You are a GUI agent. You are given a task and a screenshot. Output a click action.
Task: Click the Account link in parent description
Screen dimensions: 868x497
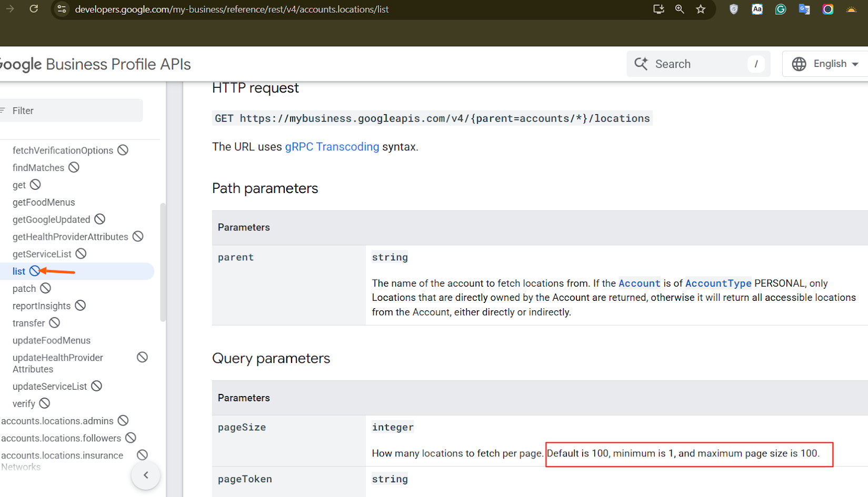tap(639, 283)
